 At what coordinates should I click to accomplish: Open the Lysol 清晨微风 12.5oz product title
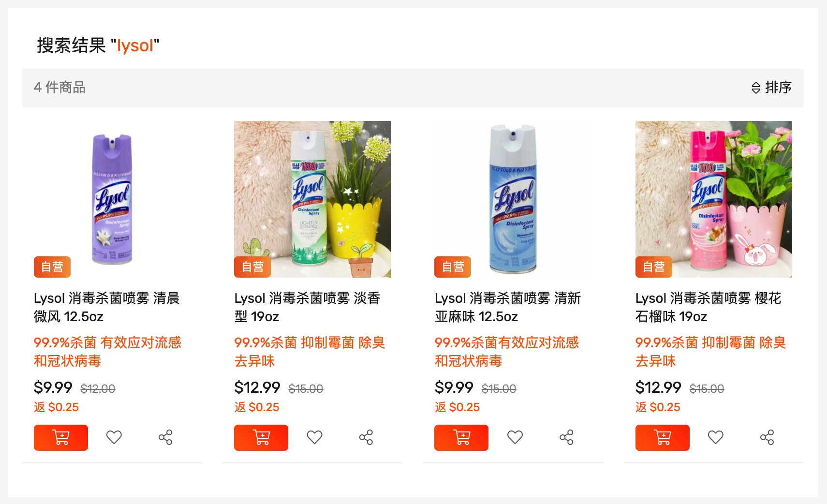tap(106, 307)
